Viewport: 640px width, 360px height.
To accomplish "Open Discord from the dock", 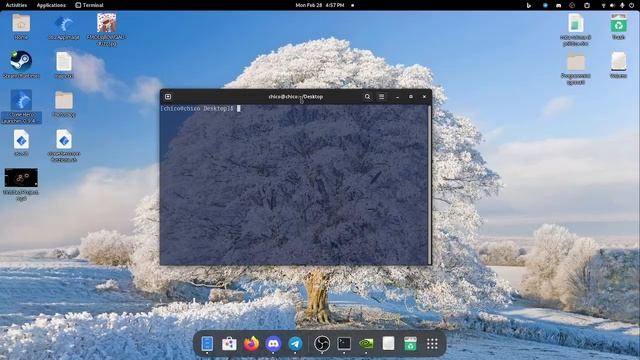I will (x=273, y=344).
